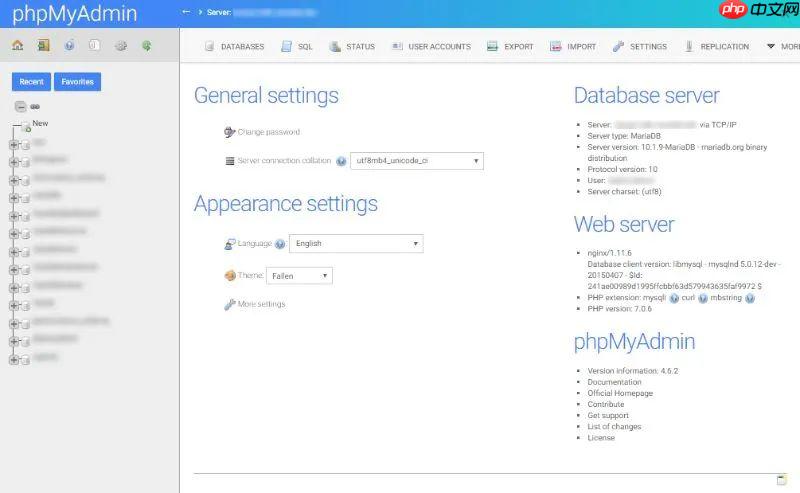This screenshot has height=493, width=800.
Task: Open the Language dropdown showing English
Action: [356, 243]
